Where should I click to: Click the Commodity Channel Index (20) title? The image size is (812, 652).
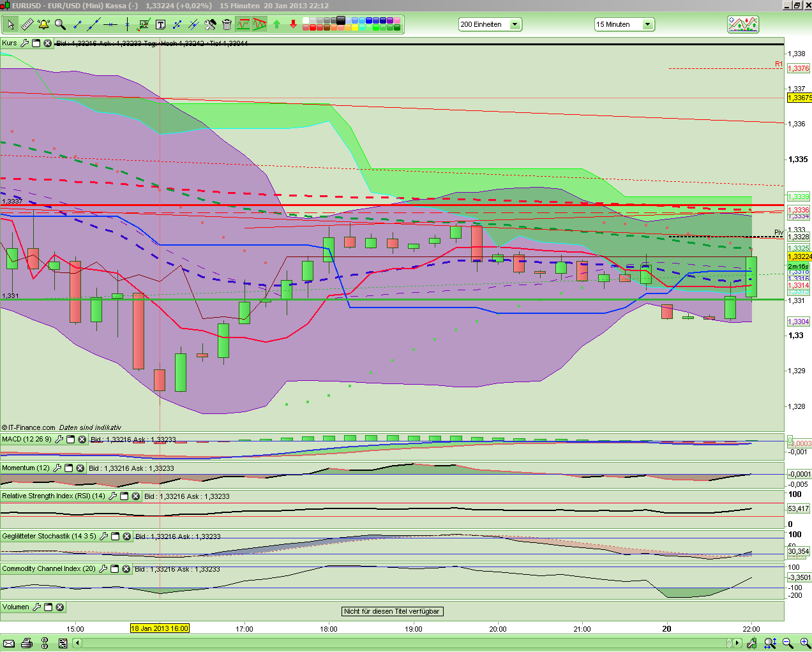[49, 568]
